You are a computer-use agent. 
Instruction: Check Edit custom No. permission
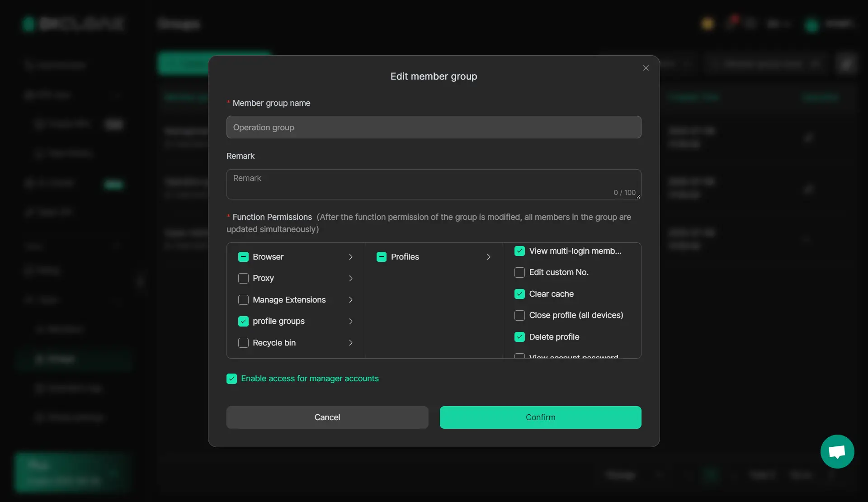[x=519, y=272]
